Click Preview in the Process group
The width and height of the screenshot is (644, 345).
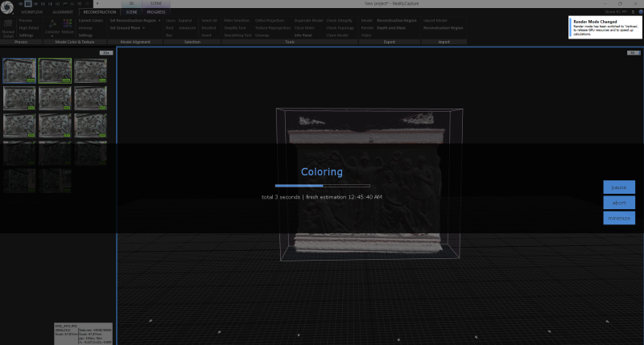pyautogui.click(x=26, y=21)
